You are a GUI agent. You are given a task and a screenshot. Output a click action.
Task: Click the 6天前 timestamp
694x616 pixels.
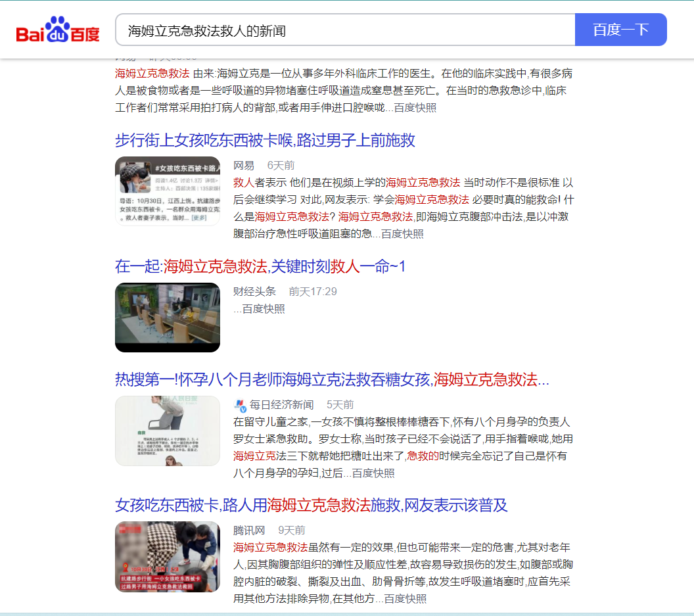281,166
